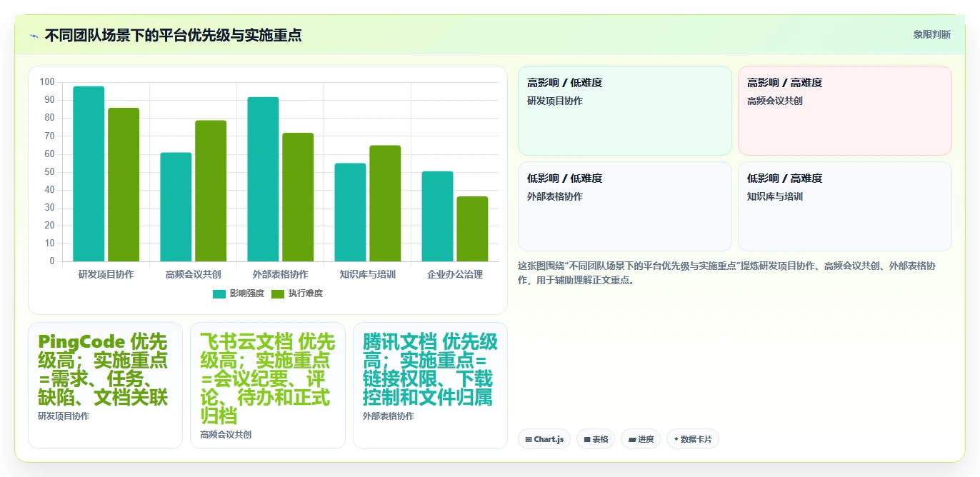This screenshot has width=980, height=477.
Task: Click the teal 影响强度 bar for 知识库与培训
Action: tap(350, 212)
